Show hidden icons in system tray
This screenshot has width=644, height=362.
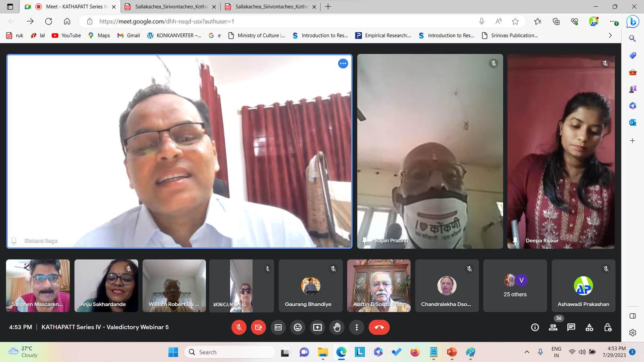526,352
